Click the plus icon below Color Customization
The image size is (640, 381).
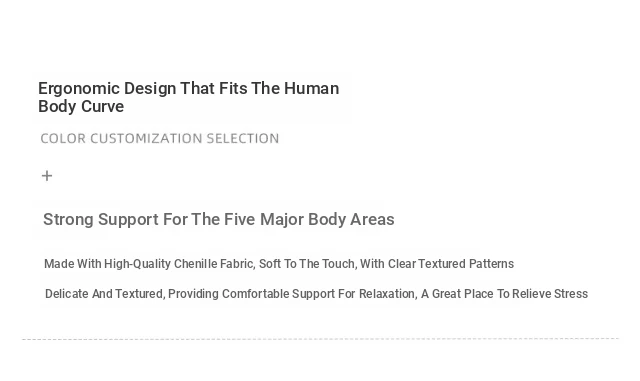point(47,176)
